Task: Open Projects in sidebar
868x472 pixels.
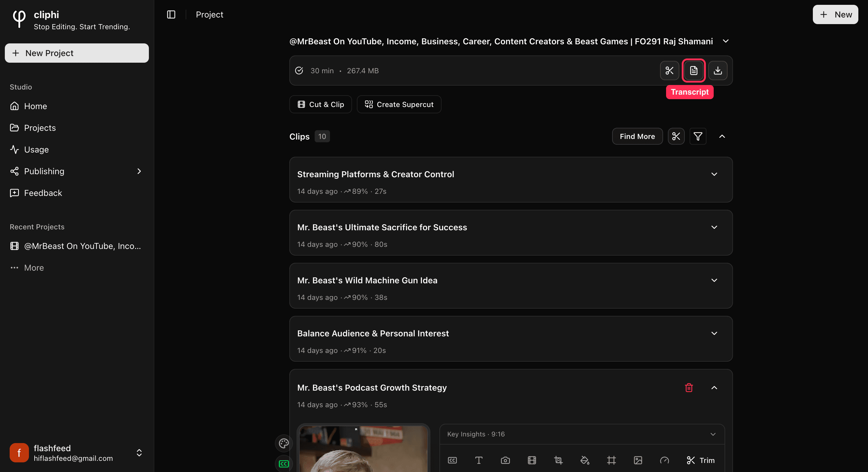Action: pos(77,128)
